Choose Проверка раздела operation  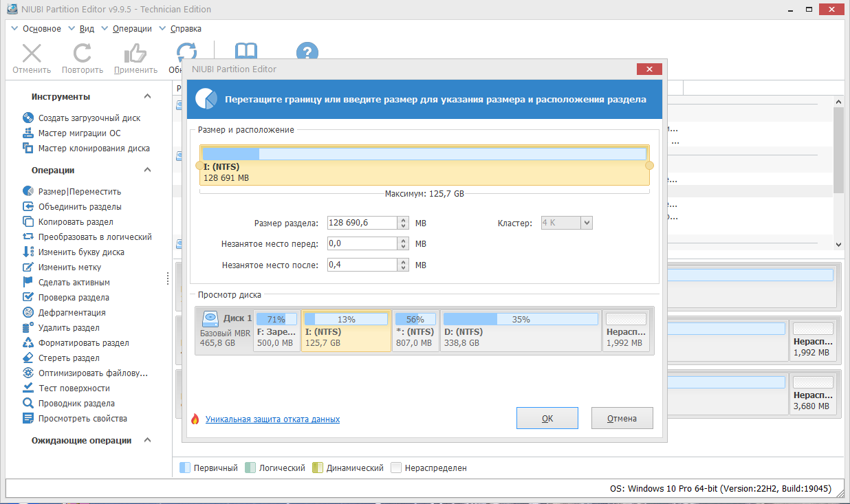pyautogui.click(x=67, y=298)
